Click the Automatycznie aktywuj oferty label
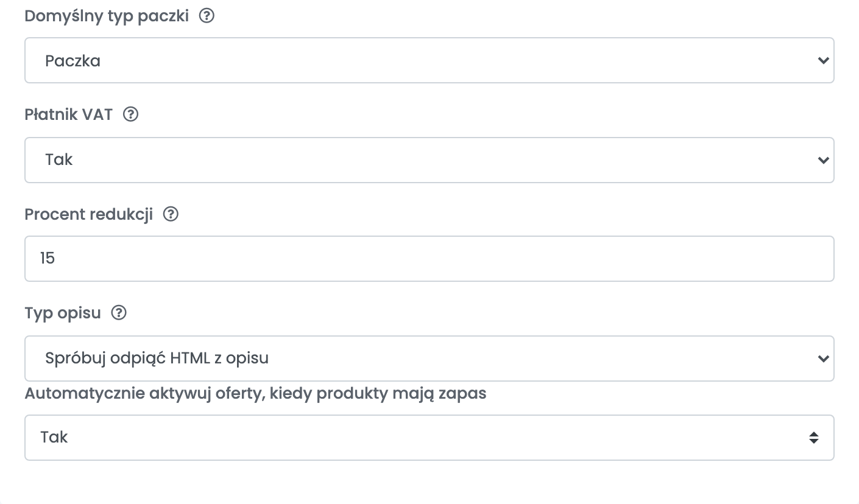This screenshot has width=859, height=504. [255, 393]
